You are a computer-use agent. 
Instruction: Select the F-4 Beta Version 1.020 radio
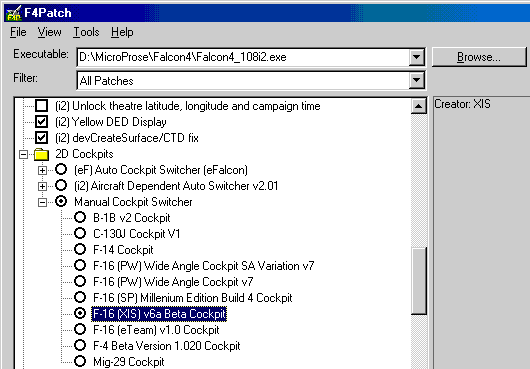pyautogui.click(x=80, y=345)
